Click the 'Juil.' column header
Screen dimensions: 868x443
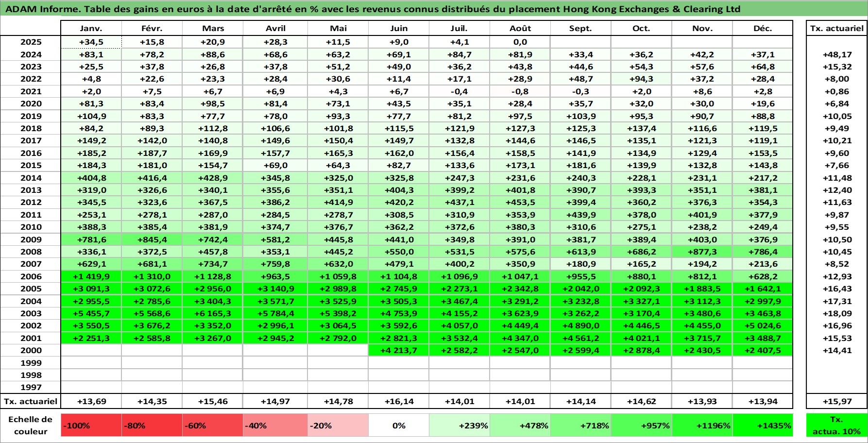pyautogui.click(x=460, y=28)
